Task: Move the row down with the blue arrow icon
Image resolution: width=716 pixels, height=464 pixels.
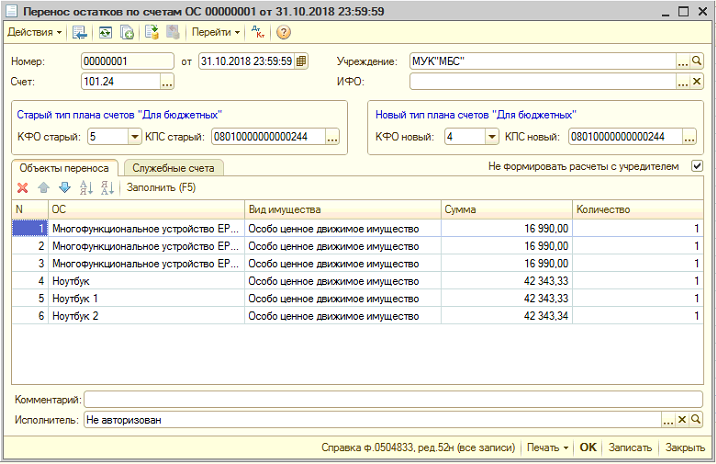Action: [x=65, y=188]
